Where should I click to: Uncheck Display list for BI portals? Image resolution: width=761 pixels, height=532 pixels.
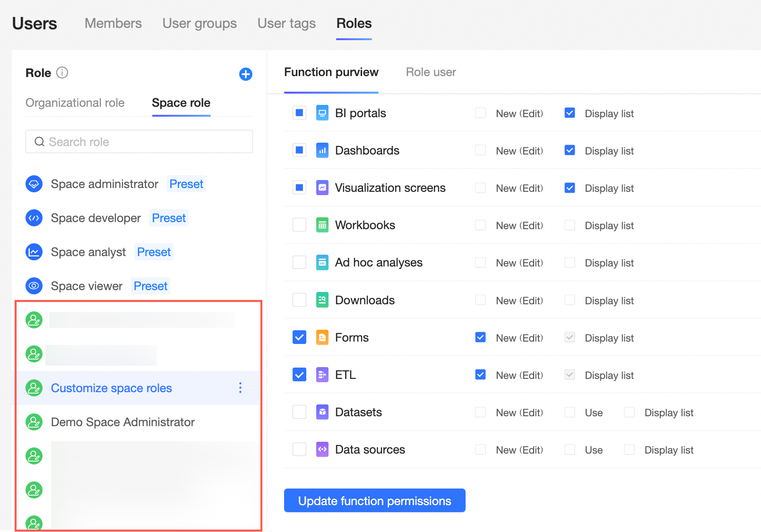pos(570,113)
